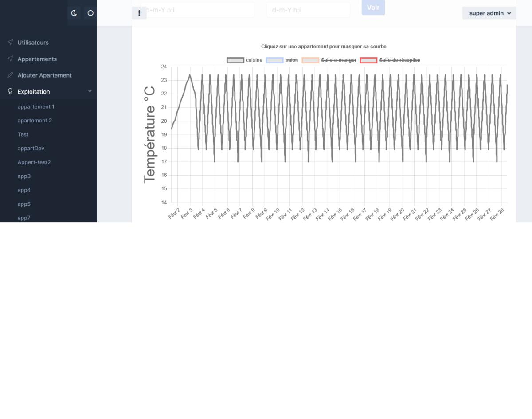
Task: Select app3 in sidebar
Action: click(x=24, y=176)
